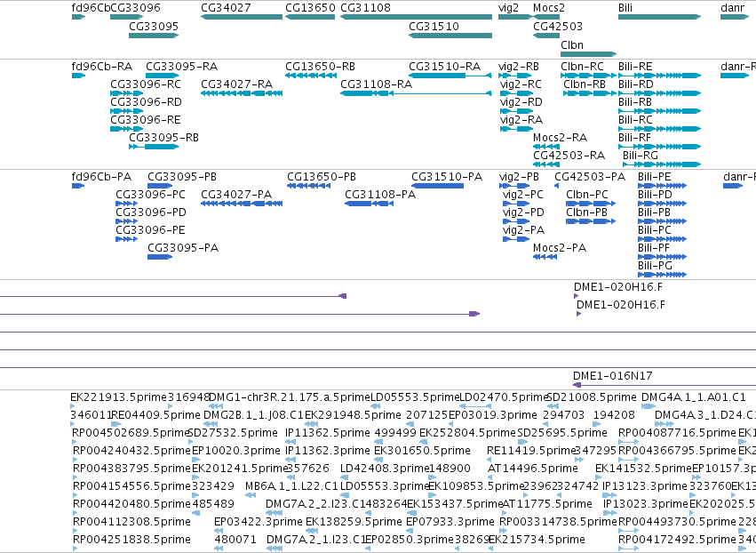This screenshot has height=553, width=756.
Task: Select protein Mocs2-PA
Action: pyautogui.click(x=560, y=248)
